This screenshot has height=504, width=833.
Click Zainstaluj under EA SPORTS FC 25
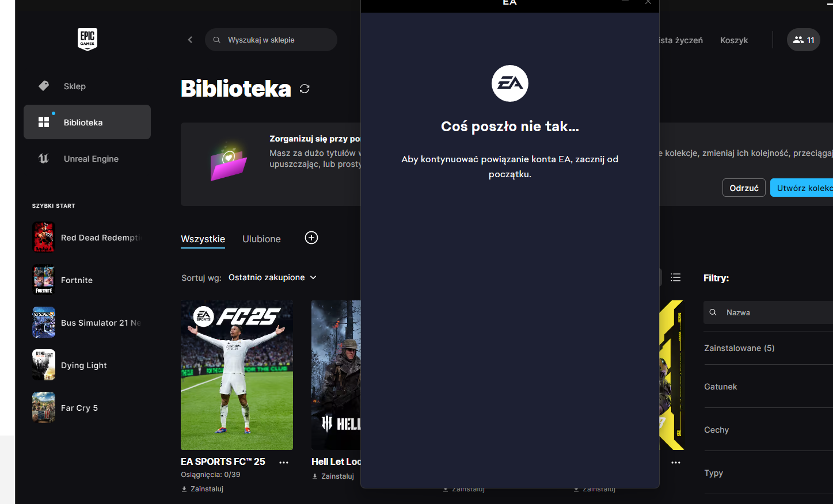[203, 489]
